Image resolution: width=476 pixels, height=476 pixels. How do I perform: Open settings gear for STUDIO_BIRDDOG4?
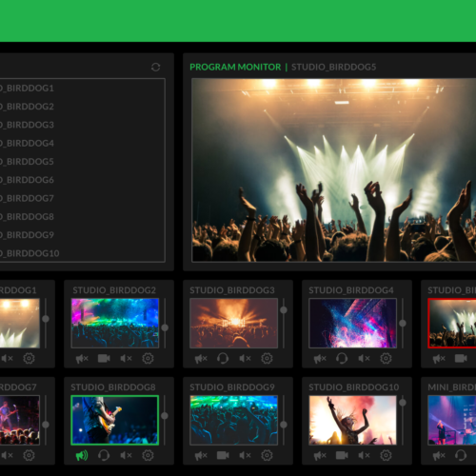(x=386, y=358)
